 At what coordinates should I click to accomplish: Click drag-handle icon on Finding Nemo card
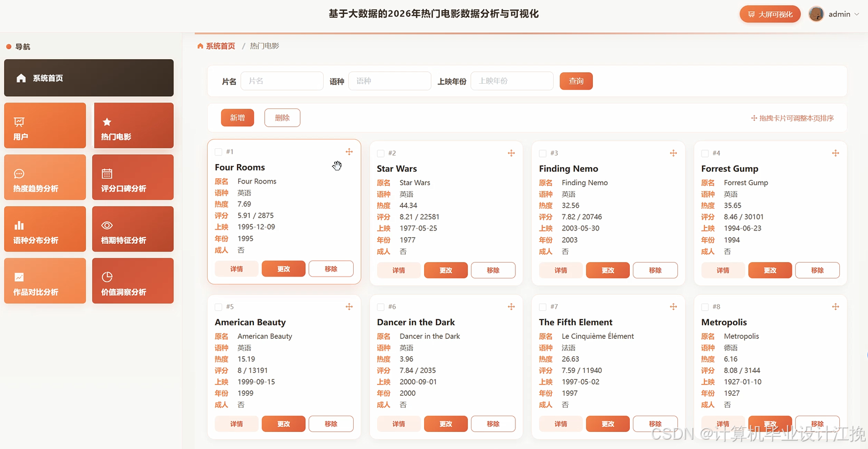pyautogui.click(x=673, y=153)
